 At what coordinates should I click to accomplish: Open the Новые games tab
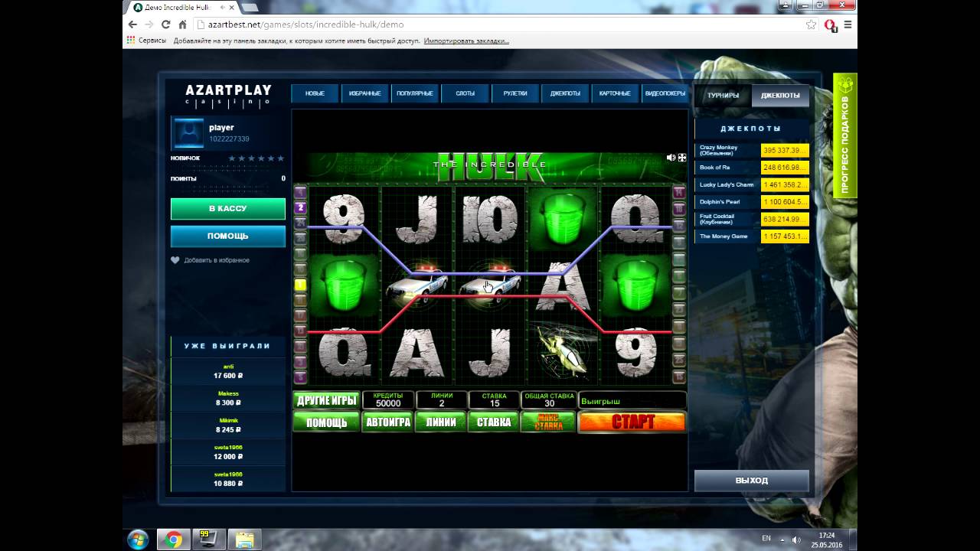(x=315, y=93)
